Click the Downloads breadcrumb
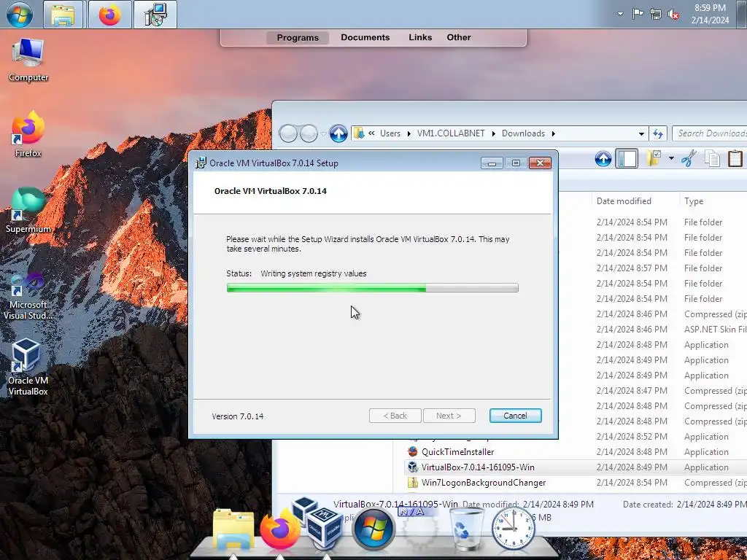Viewport: 747px width, 560px height. [523, 133]
